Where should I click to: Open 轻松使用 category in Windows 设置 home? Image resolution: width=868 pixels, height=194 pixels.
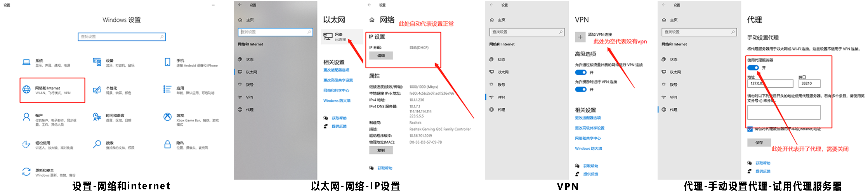(48, 145)
